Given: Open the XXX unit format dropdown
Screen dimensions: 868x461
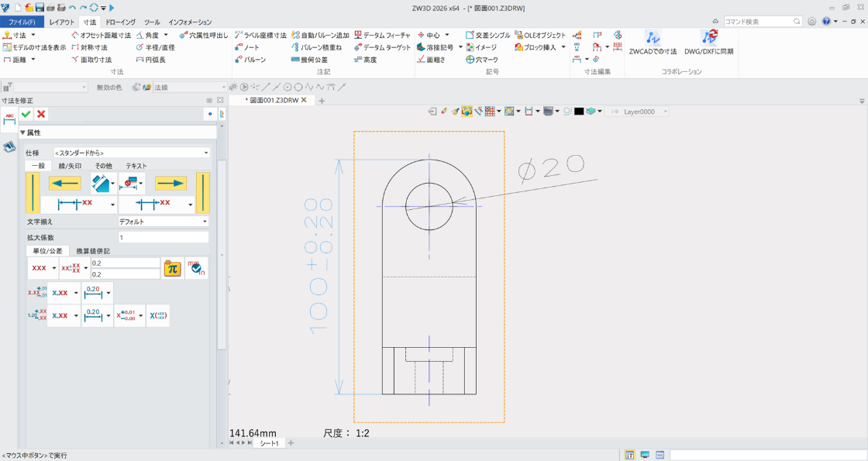Looking at the screenshot, I should [x=43, y=268].
